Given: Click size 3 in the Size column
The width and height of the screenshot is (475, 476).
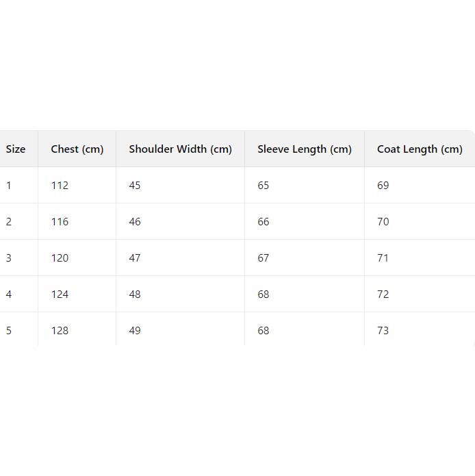Looking at the screenshot, I should pos(9,258).
